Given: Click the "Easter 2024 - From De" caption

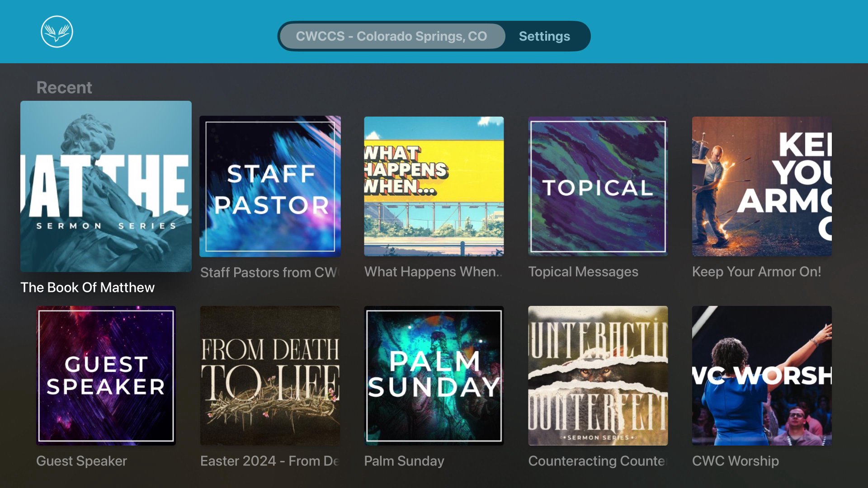Looking at the screenshot, I should [269, 461].
